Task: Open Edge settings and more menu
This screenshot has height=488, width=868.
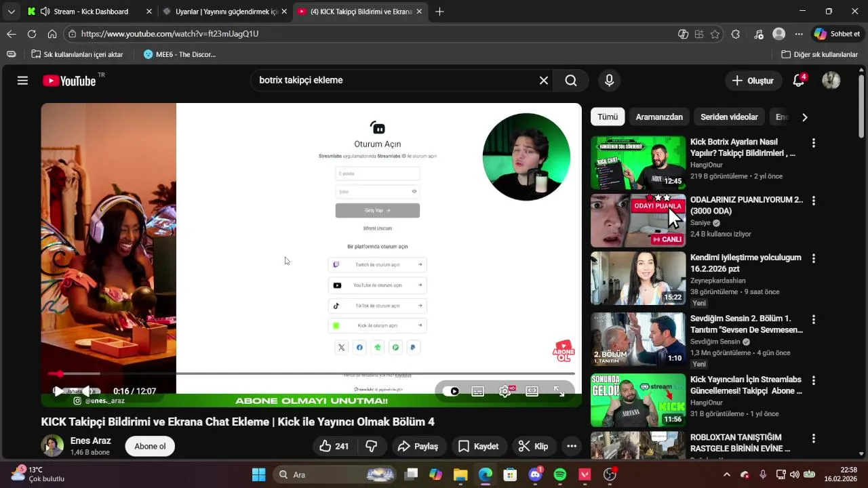Action: [799, 34]
